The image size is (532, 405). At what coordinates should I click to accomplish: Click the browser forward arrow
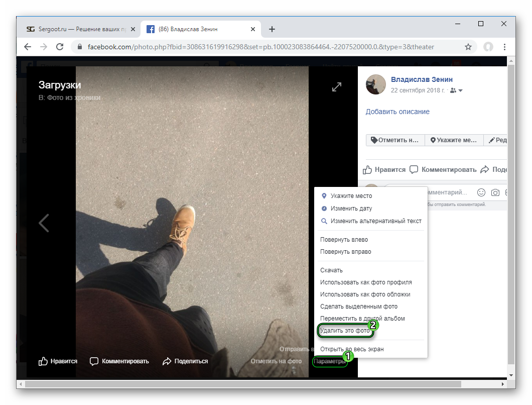coord(44,47)
